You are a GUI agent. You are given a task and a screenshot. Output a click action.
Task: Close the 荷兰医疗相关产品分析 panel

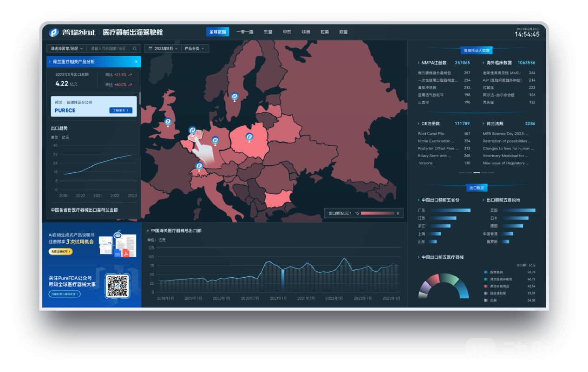point(136,61)
